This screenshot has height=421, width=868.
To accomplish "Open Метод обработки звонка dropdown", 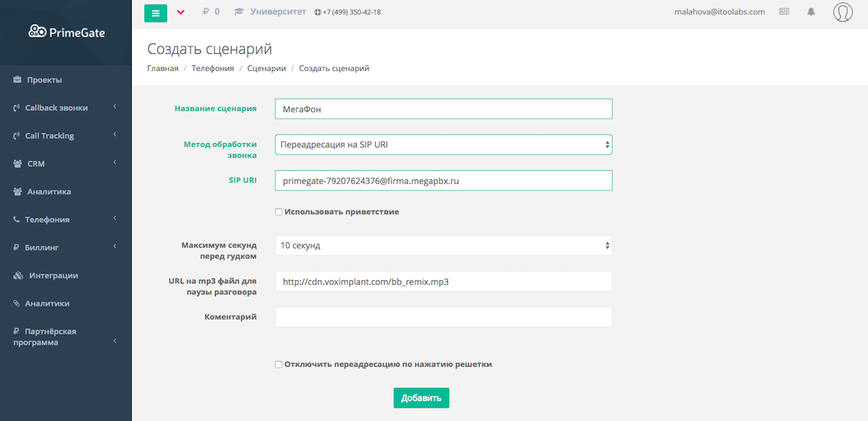I will click(x=443, y=144).
